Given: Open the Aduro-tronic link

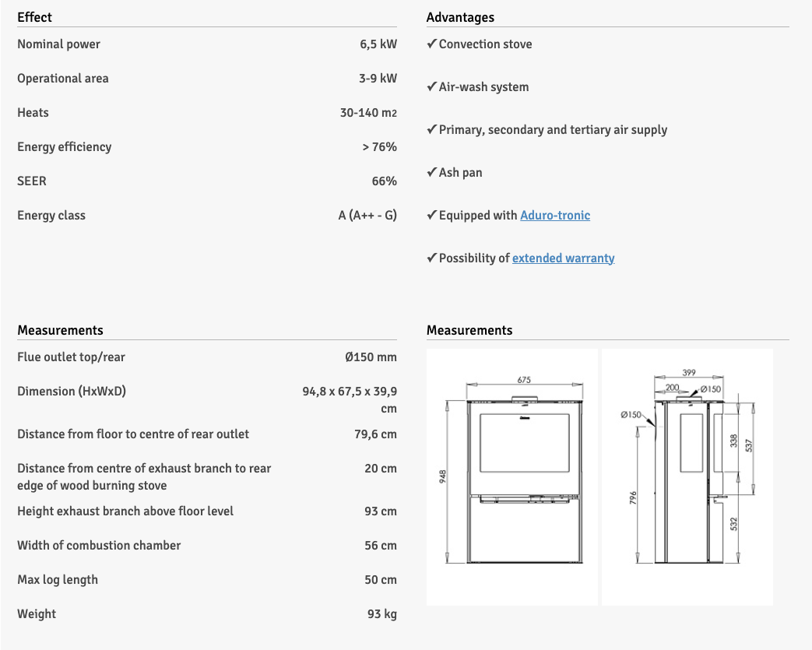Looking at the screenshot, I should pos(555,216).
